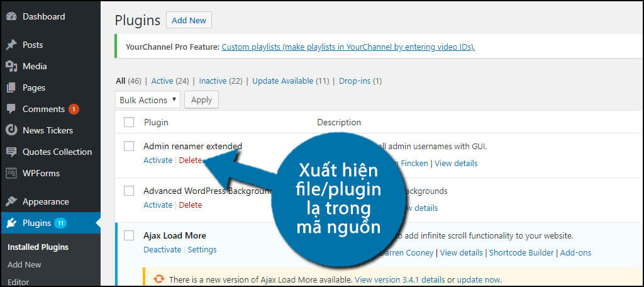Screen dimensions: 644x287
Task: Click the Ajax Load More plugin name
Action: 175,235
